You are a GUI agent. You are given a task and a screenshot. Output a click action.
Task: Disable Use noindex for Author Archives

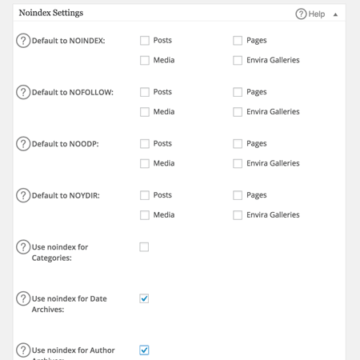click(144, 350)
